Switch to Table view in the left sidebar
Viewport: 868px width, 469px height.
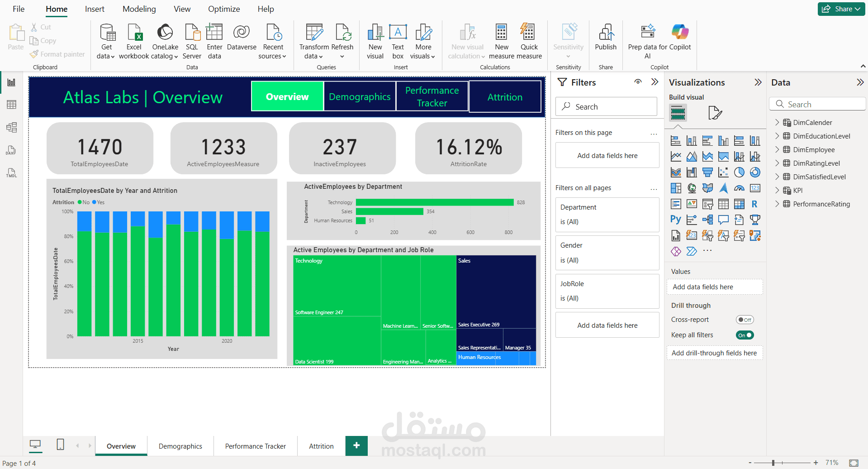point(11,104)
